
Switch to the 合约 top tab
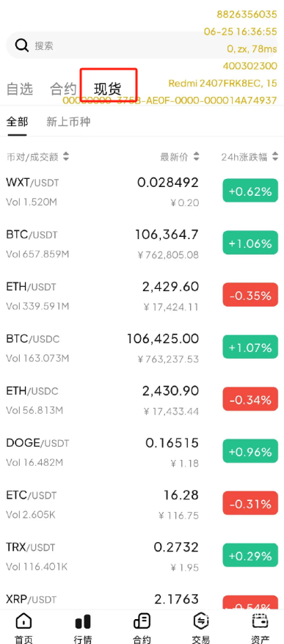coord(63,89)
